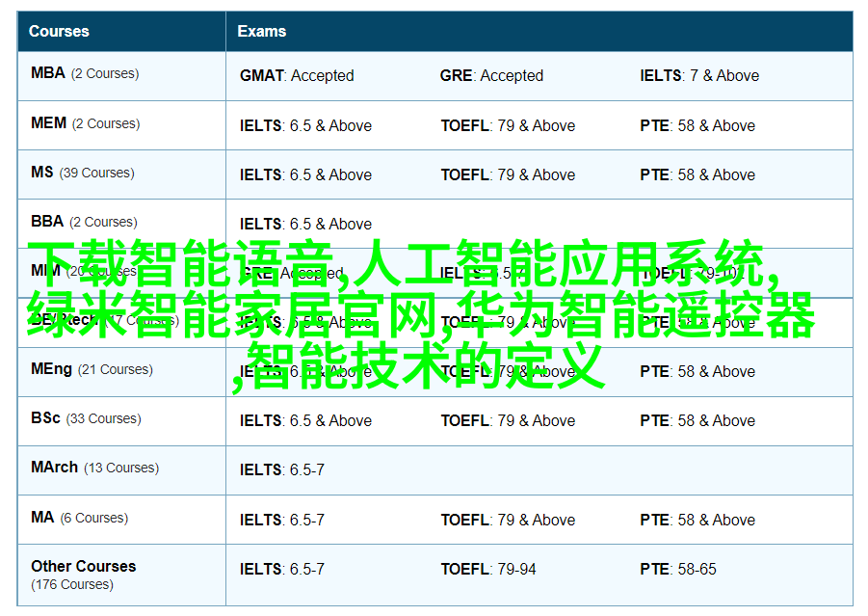Click the IELTS score in the MS row

point(305,175)
